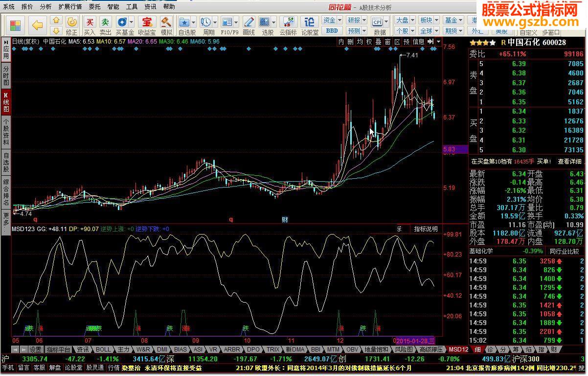
Task: Click 设置 button on indicator bar
Action: [x=35, y=350]
